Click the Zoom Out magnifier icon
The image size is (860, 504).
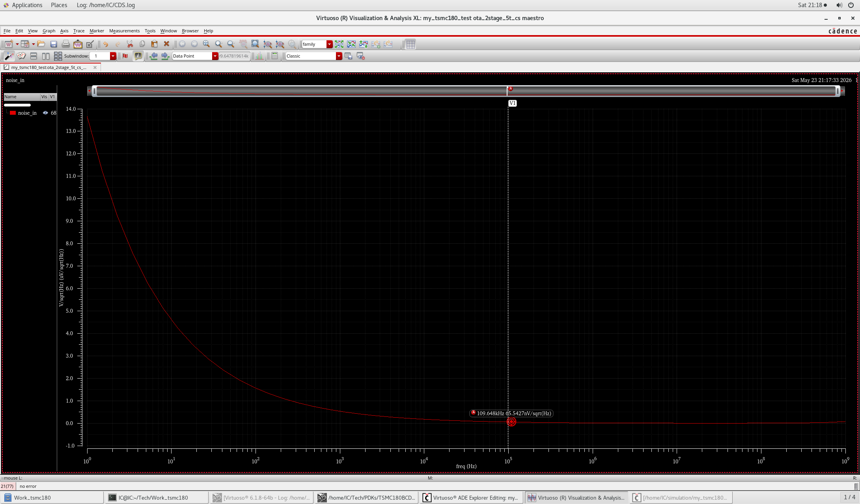[231, 44]
